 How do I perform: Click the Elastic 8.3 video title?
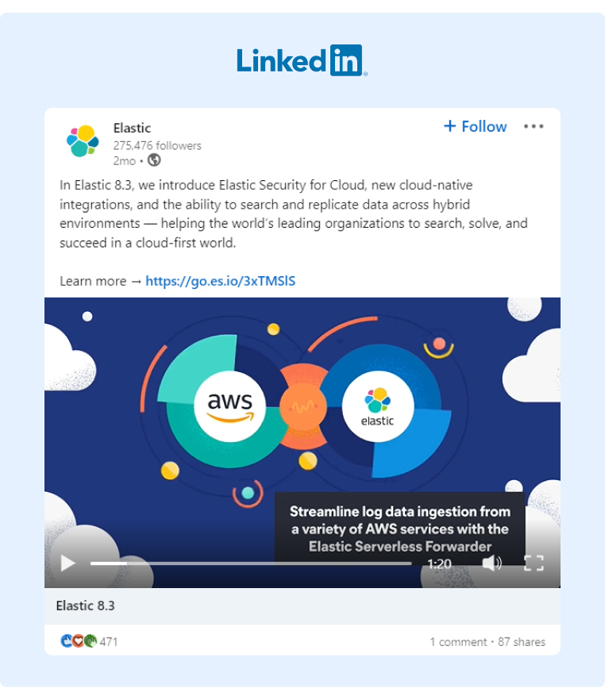[85, 605]
